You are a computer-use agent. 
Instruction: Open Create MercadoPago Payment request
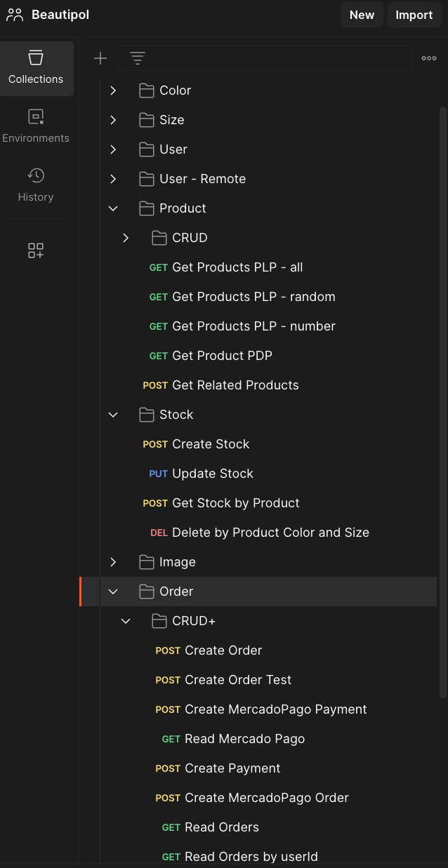pyautogui.click(x=275, y=709)
